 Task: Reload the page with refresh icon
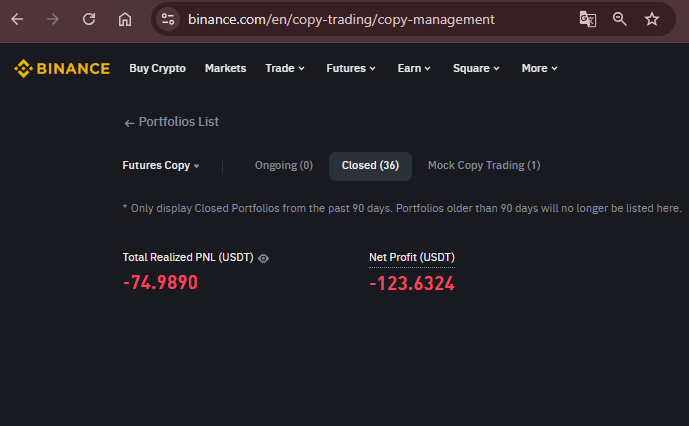coord(89,19)
